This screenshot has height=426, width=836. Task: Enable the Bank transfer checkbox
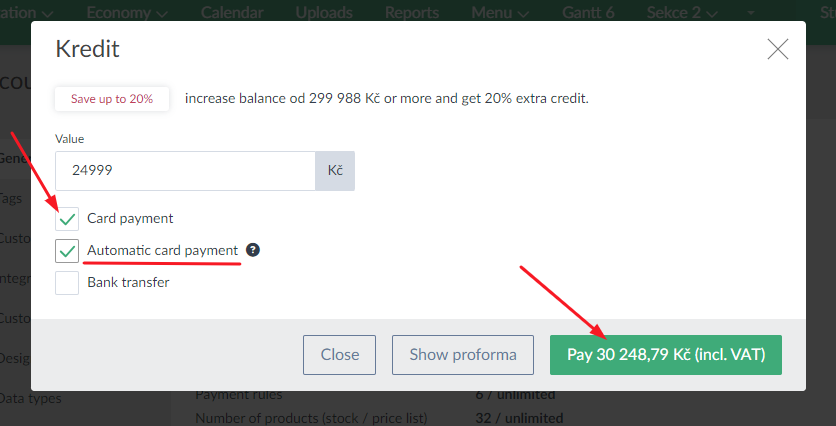click(x=67, y=283)
